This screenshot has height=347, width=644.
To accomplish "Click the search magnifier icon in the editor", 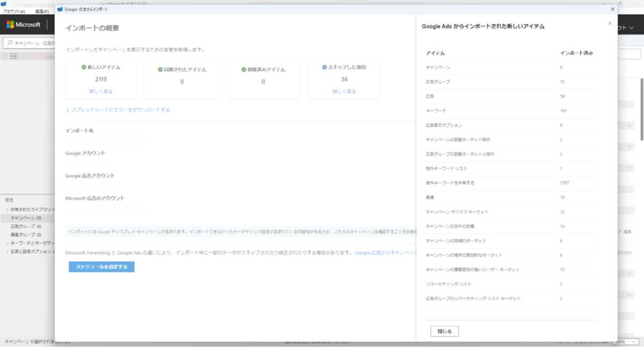I will click(x=10, y=43).
